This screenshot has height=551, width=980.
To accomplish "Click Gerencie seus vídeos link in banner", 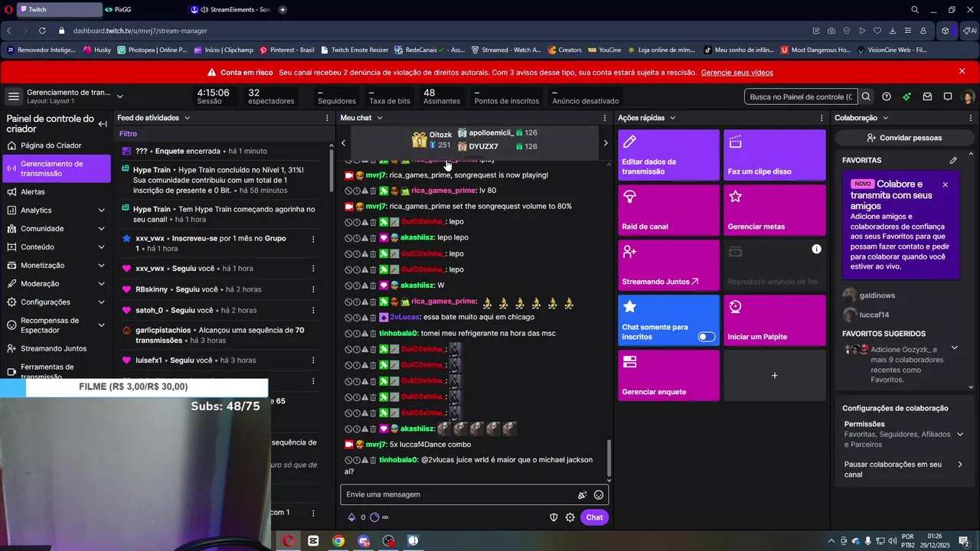I will [x=737, y=73].
